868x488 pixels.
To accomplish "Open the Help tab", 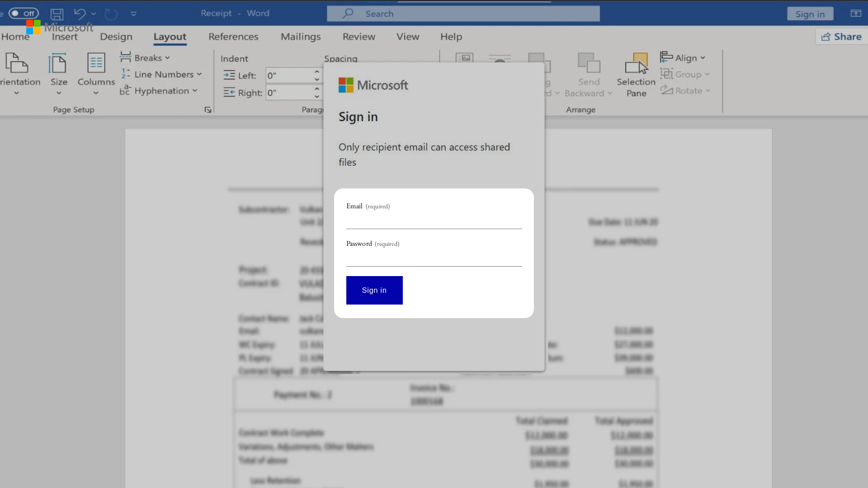I will [451, 37].
